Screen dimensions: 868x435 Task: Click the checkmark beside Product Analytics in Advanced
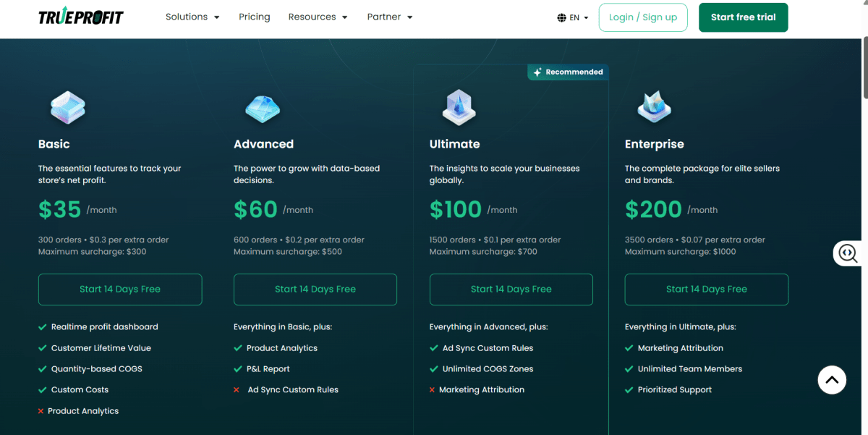[x=238, y=348]
